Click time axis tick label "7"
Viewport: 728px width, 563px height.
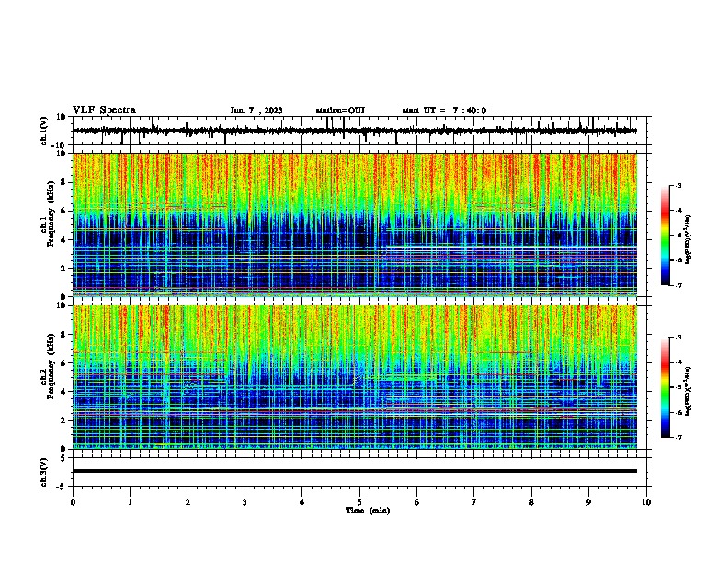[474, 502]
